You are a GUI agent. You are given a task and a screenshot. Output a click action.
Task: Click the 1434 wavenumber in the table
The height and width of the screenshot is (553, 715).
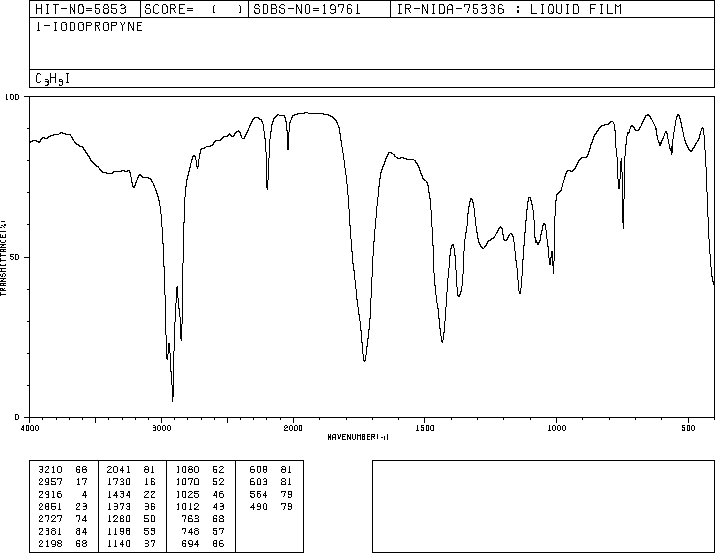(x=119, y=494)
